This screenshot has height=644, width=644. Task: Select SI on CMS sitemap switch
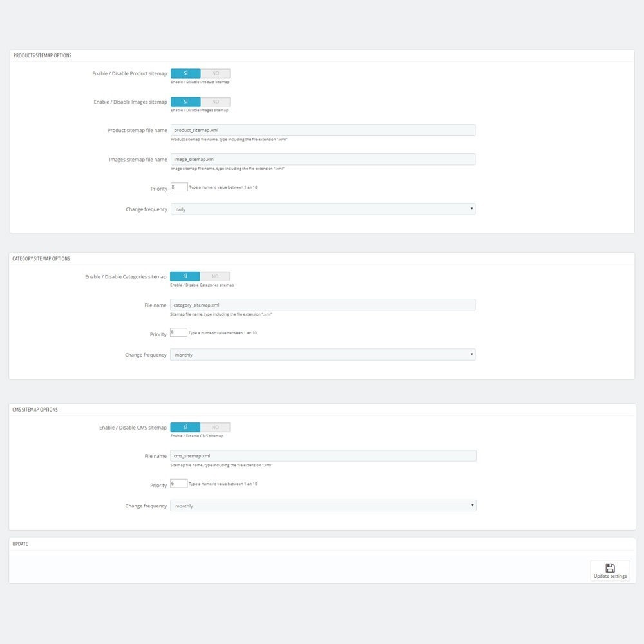(x=185, y=427)
